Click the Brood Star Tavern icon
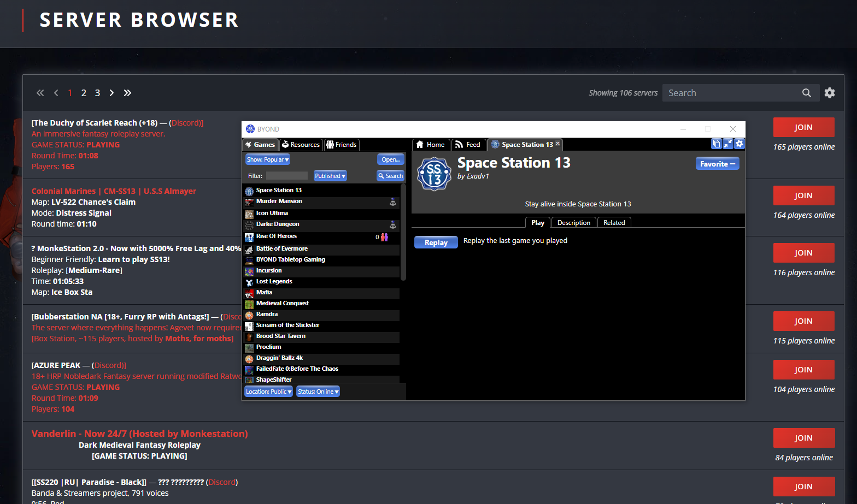Viewport: 857px width, 504px height. (249, 336)
